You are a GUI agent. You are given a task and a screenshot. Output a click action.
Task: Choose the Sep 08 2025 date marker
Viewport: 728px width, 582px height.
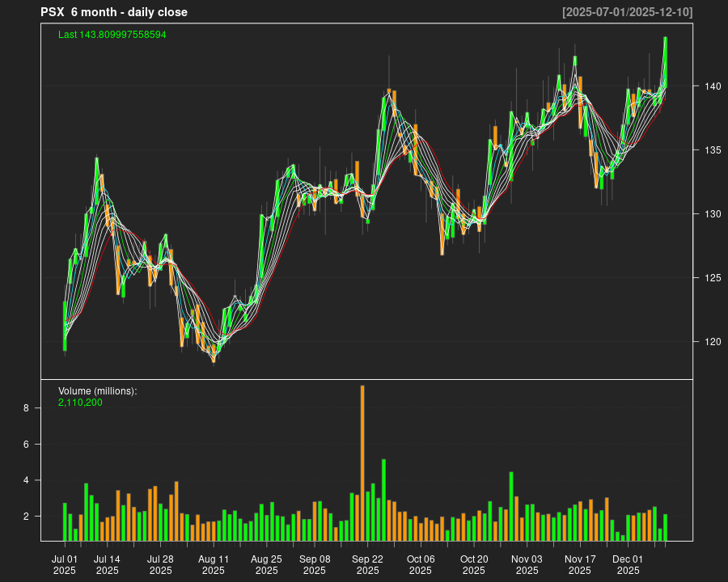315,564
